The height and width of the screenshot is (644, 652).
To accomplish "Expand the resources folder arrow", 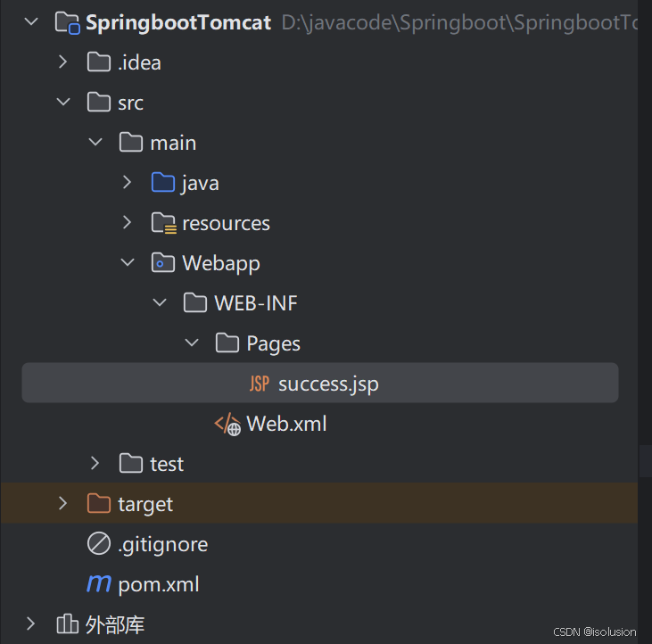I will click(127, 222).
